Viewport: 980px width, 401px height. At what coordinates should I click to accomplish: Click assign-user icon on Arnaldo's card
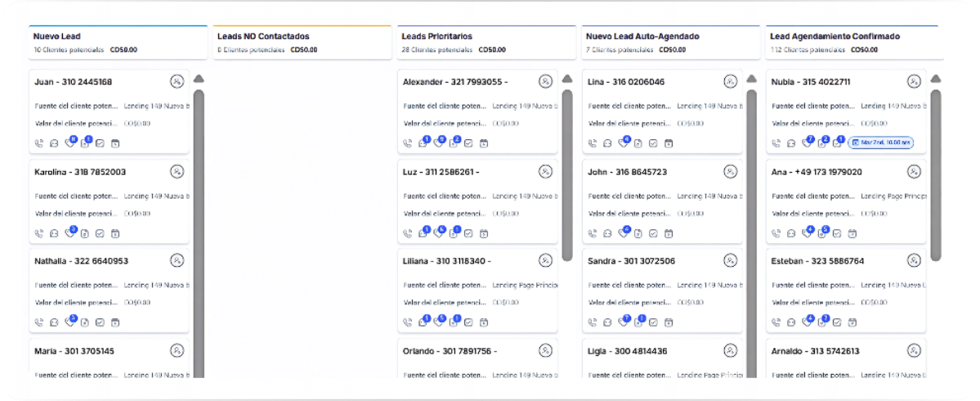(915, 350)
